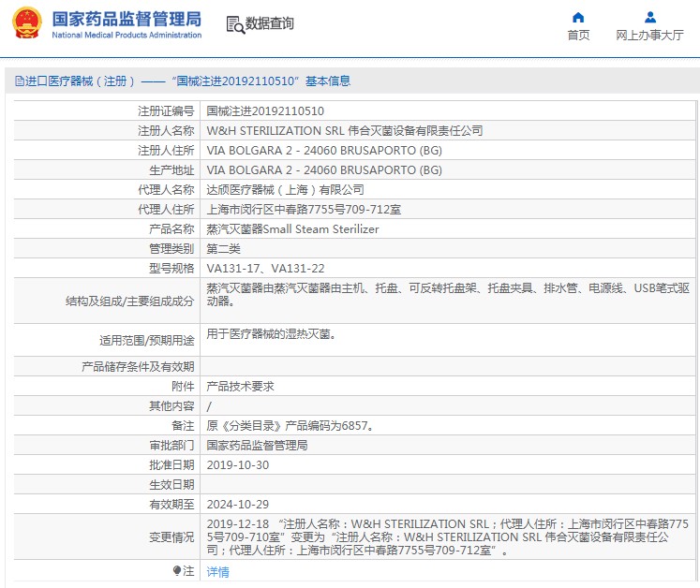Open the 详情 details link

(217, 571)
